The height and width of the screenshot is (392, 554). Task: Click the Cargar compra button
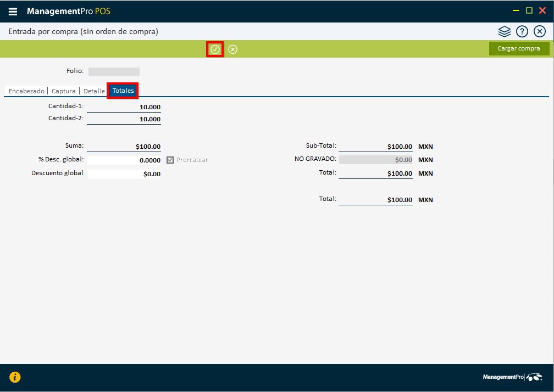click(519, 49)
